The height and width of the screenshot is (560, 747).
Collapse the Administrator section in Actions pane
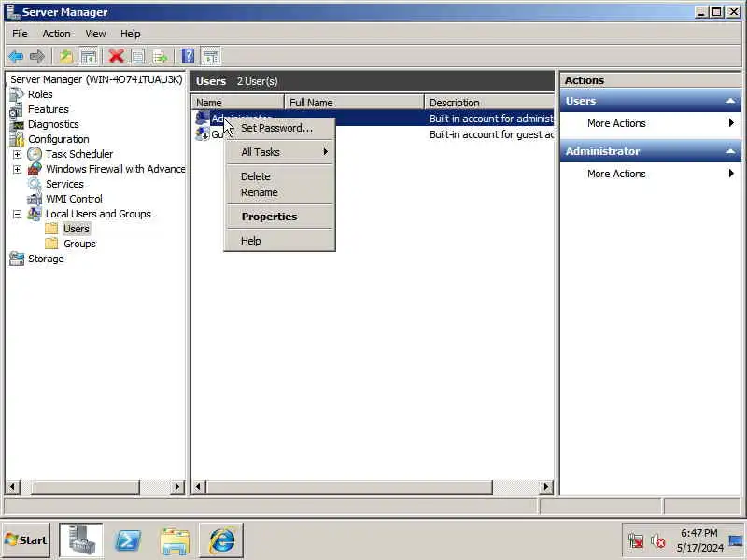pos(730,151)
